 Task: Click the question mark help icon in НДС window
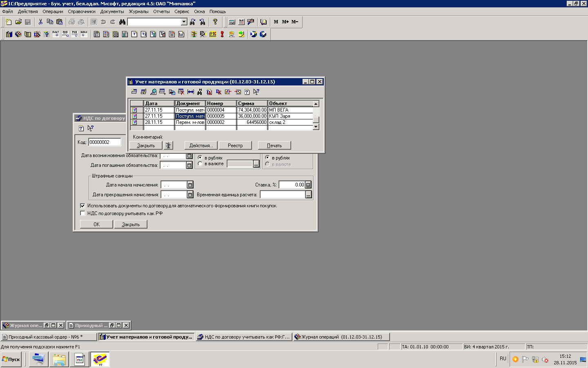point(81,128)
